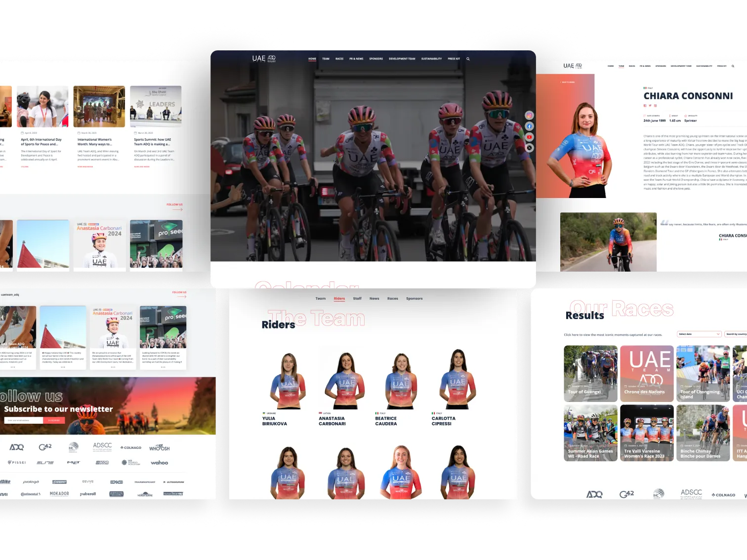Select SPONSORS in the main page navbar
Image resolution: width=747 pixels, height=560 pixels.
376,59
